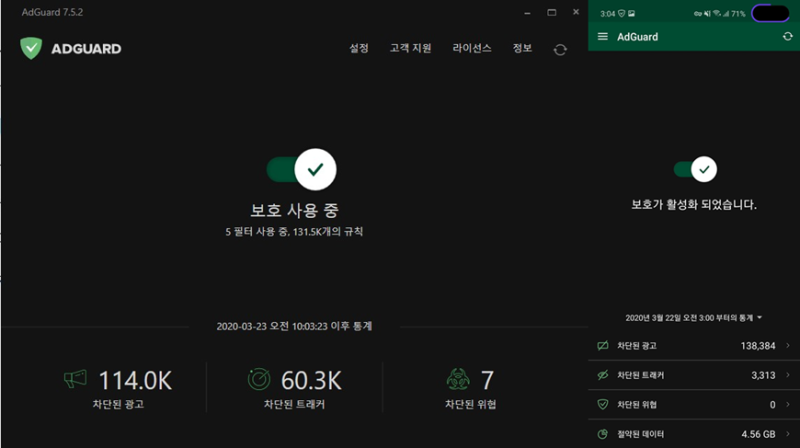Click the 차단된 광고 label under 114.0K
The image size is (800, 448).
click(118, 404)
